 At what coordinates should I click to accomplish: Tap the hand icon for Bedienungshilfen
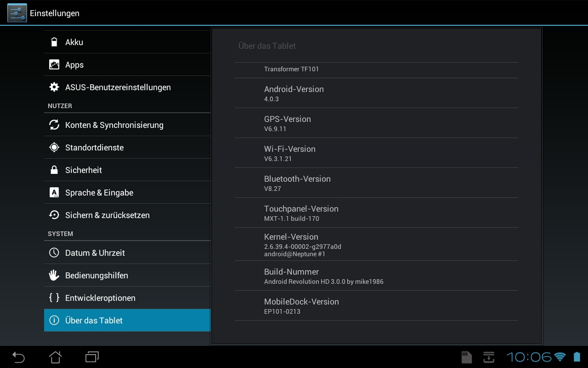pos(54,275)
